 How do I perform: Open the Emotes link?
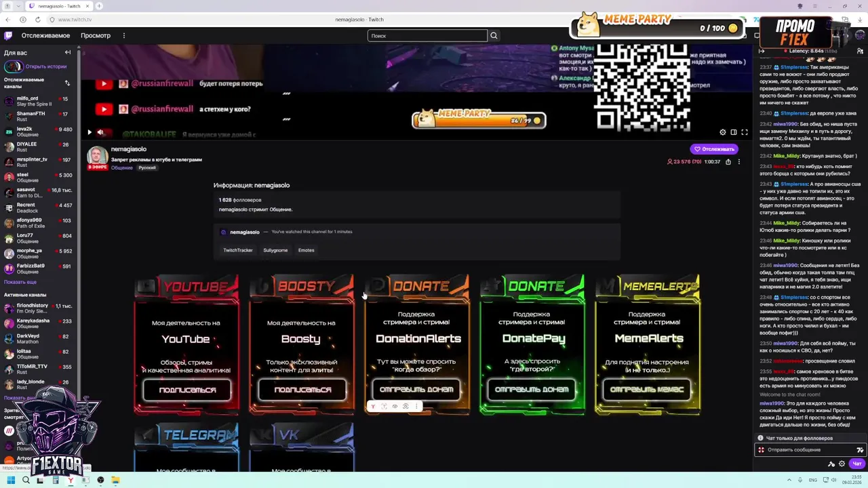tap(306, 250)
